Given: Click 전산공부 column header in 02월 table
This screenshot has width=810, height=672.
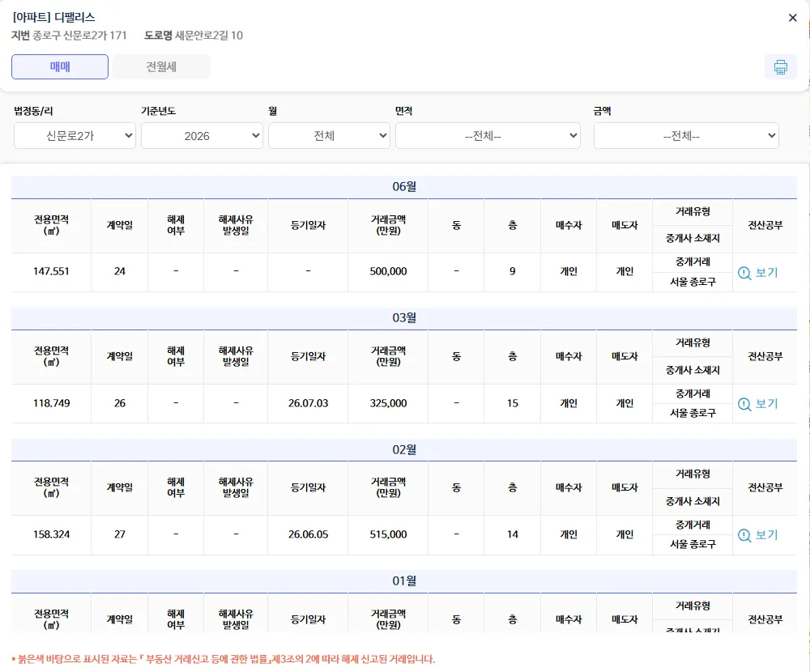Looking at the screenshot, I should point(765,487).
